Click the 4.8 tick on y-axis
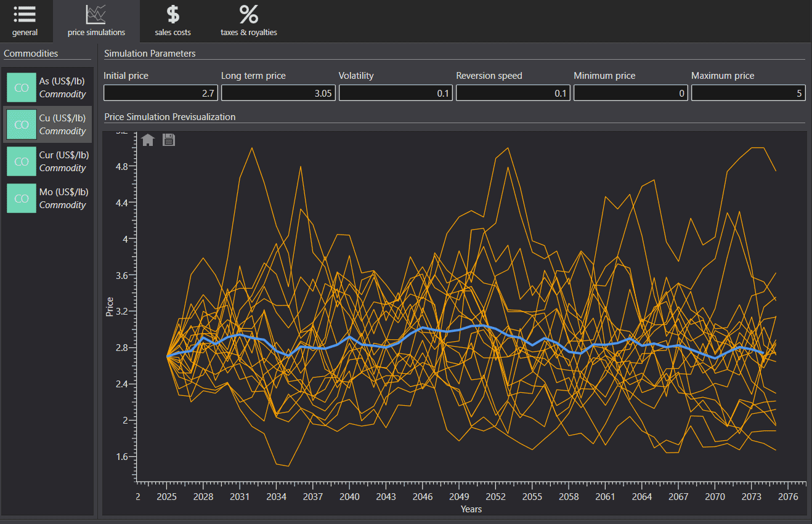The height and width of the screenshot is (524, 812). pos(121,166)
